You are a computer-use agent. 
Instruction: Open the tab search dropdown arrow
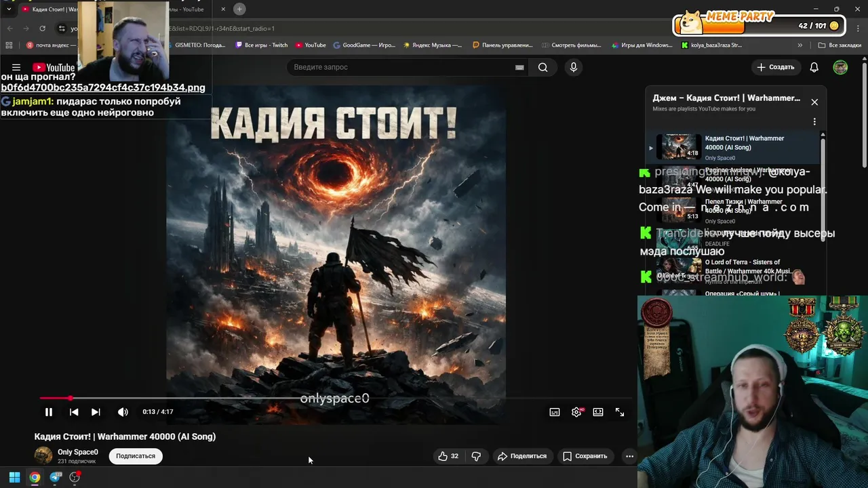tap(8, 9)
